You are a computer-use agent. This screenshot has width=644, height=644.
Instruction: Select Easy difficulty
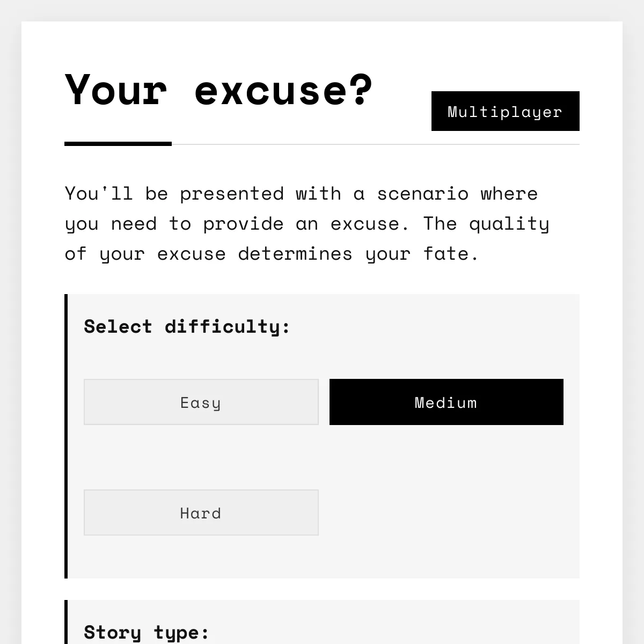click(x=201, y=402)
